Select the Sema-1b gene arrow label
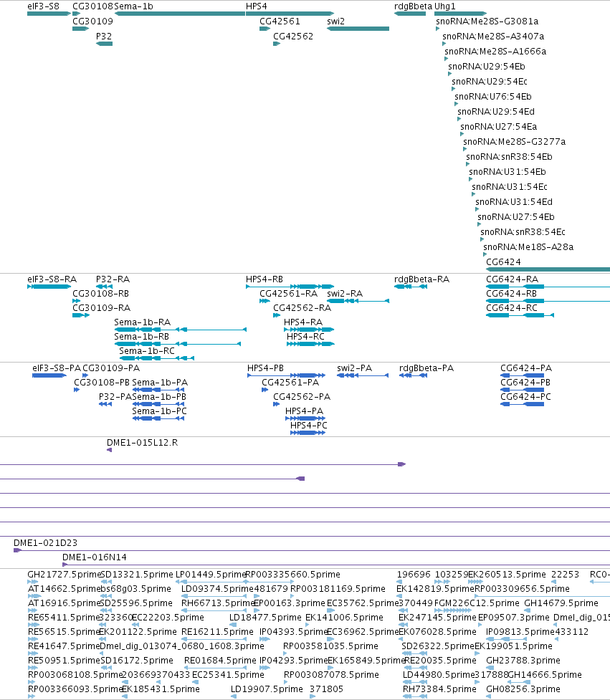 click(x=133, y=6)
